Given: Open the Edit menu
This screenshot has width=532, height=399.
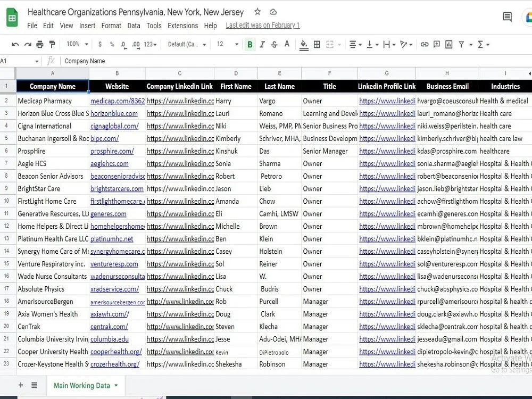Looking at the screenshot, I should 48,26.
